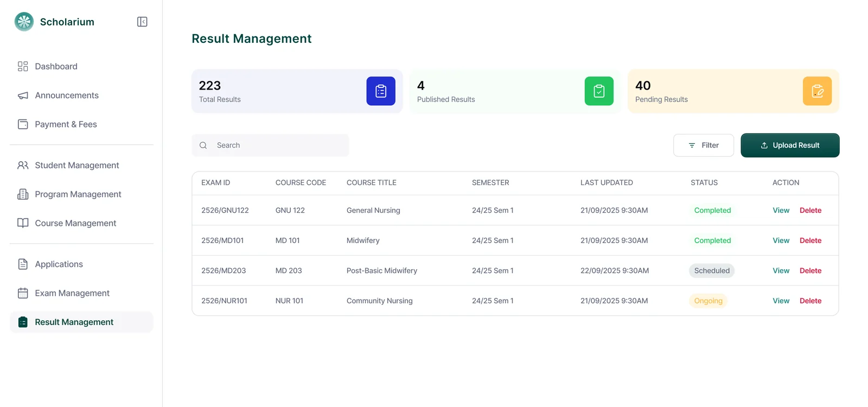The width and height of the screenshot is (868, 407).
Task: Click the STATUS column header
Action: click(704, 183)
